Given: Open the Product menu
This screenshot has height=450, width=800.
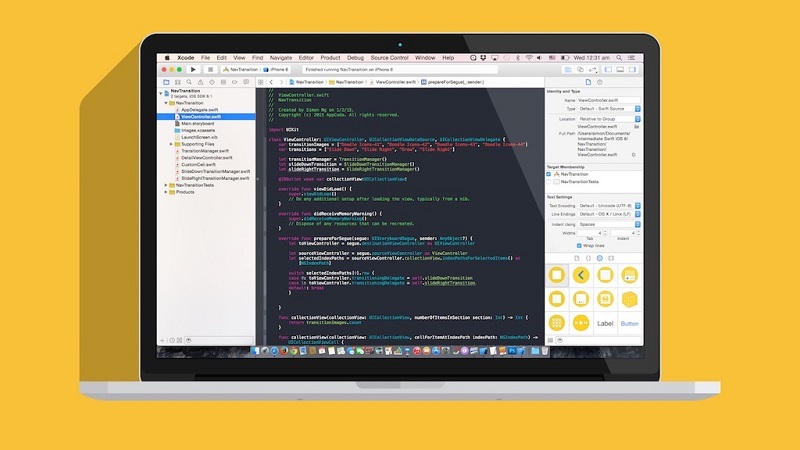Looking at the screenshot, I should pyautogui.click(x=332, y=58).
